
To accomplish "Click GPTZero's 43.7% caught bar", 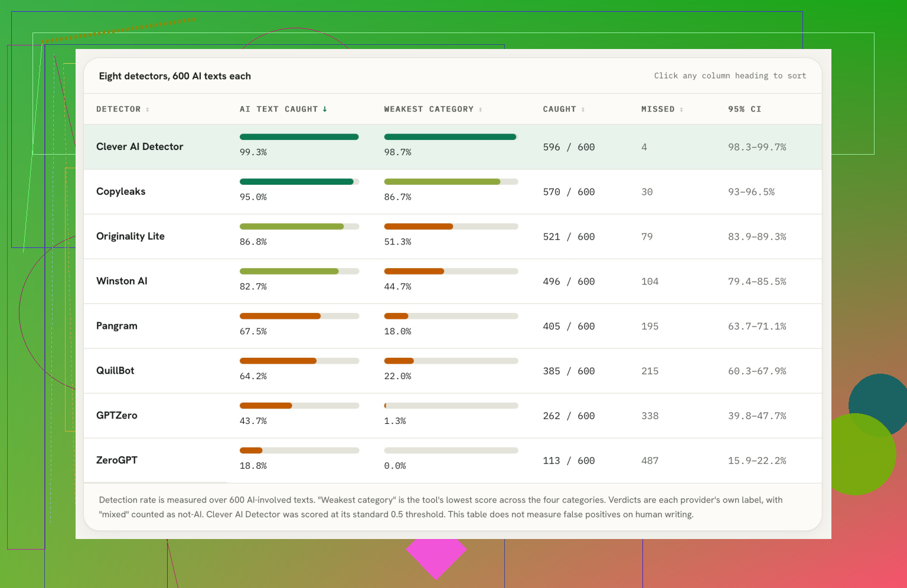I will (x=299, y=406).
